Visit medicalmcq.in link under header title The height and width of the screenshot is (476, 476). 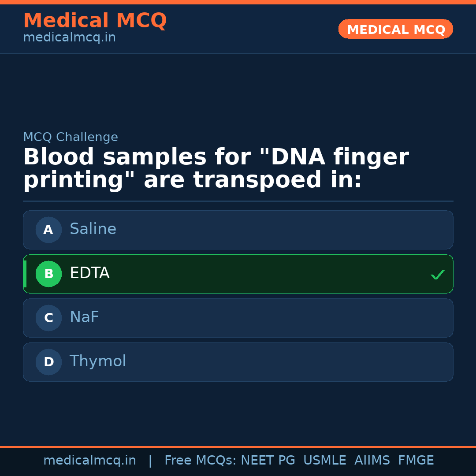69,38
